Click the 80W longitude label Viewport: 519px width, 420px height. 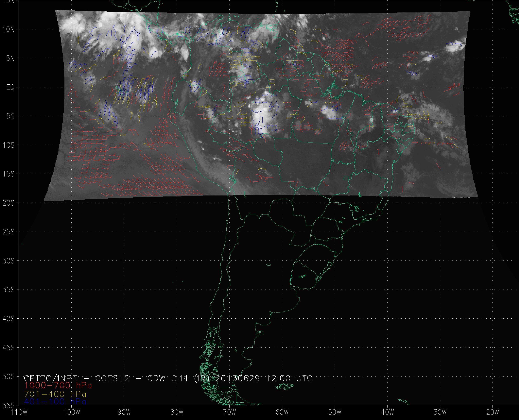pos(177,412)
